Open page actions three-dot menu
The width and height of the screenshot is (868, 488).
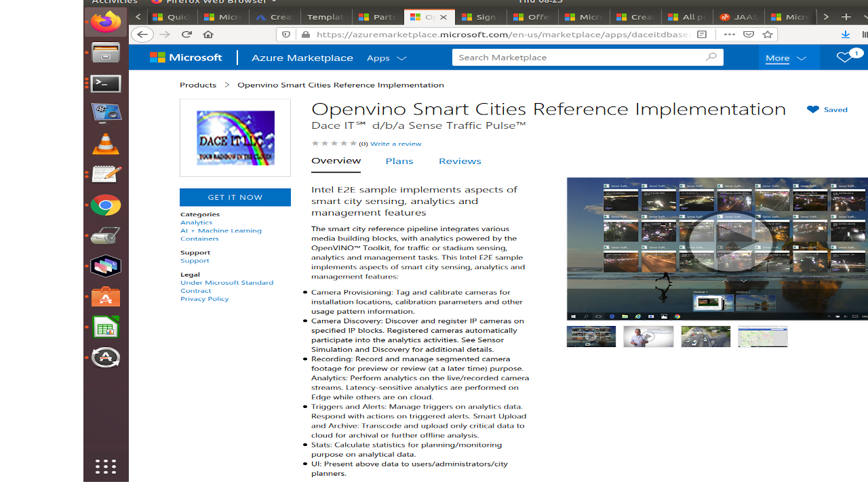[x=729, y=35]
